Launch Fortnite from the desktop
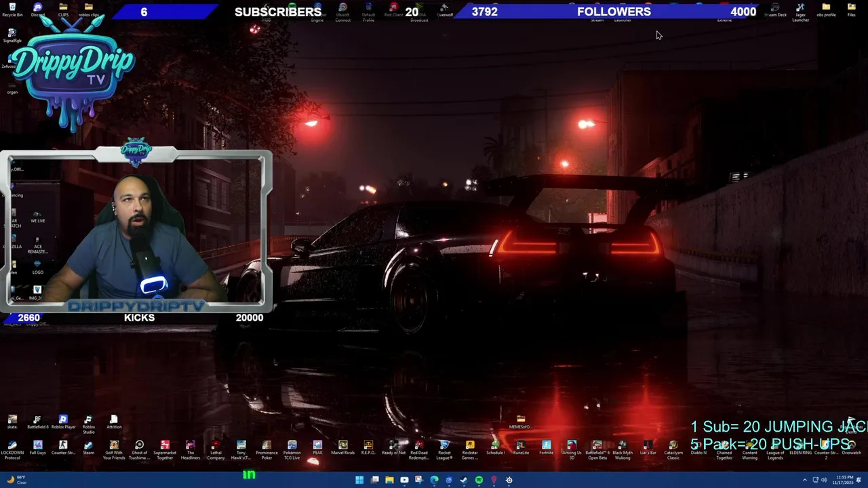868x488 pixels. pyautogui.click(x=546, y=448)
